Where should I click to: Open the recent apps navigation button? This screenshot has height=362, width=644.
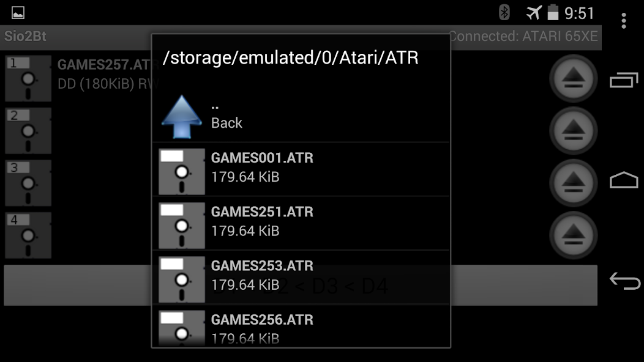(624, 80)
